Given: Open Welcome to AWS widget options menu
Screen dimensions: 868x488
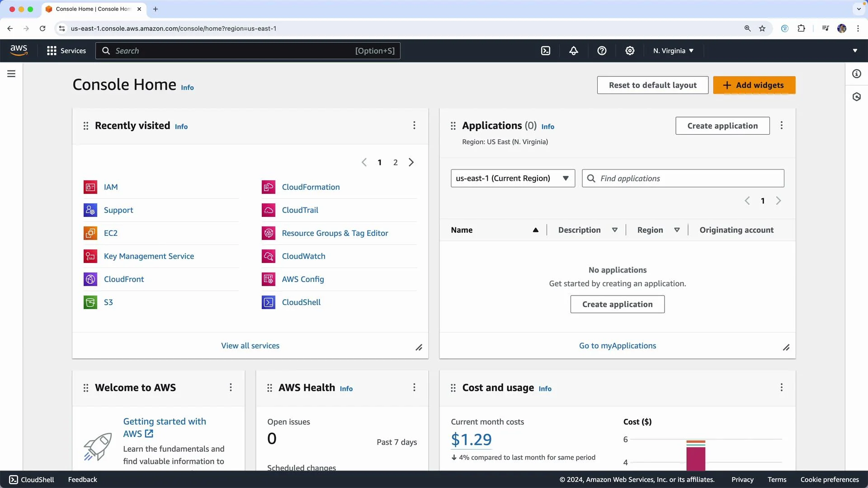Looking at the screenshot, I should tap(231, 387).
